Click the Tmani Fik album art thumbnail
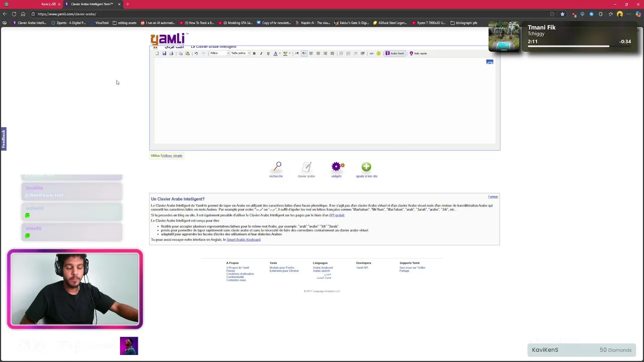644x362 pixels. [504, 37]
